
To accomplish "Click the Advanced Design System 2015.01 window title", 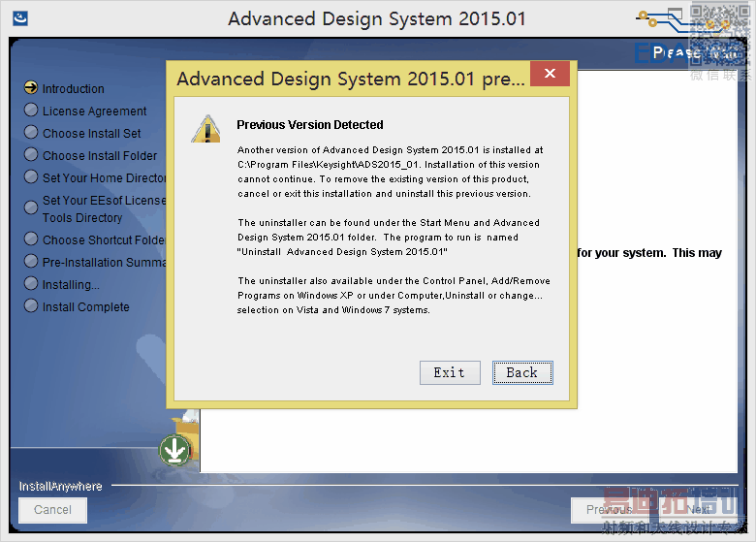I will pos(377,18).
